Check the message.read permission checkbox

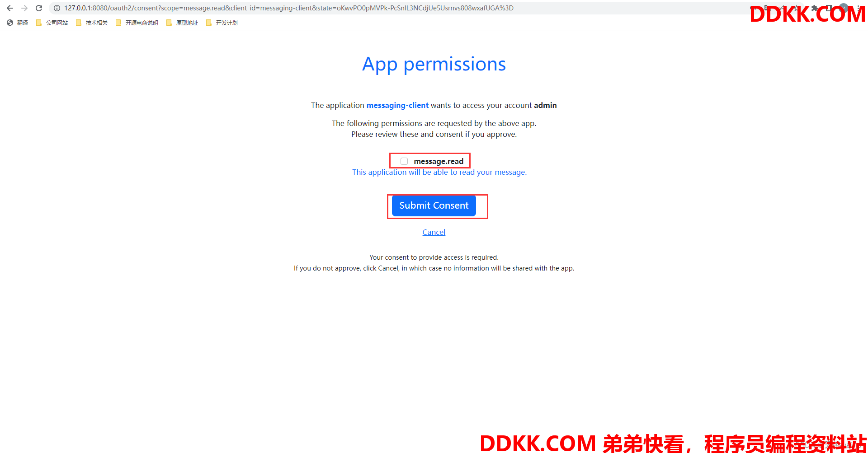pos(404,161)
